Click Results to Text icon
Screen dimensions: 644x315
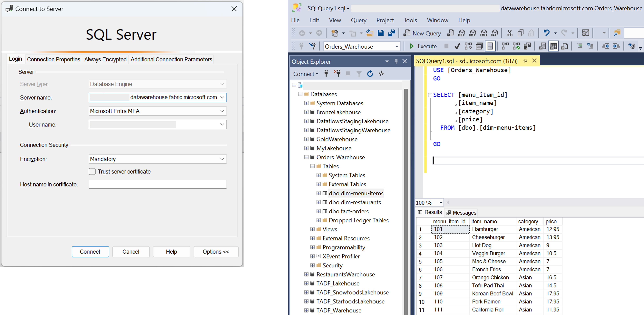coord(542,46)
